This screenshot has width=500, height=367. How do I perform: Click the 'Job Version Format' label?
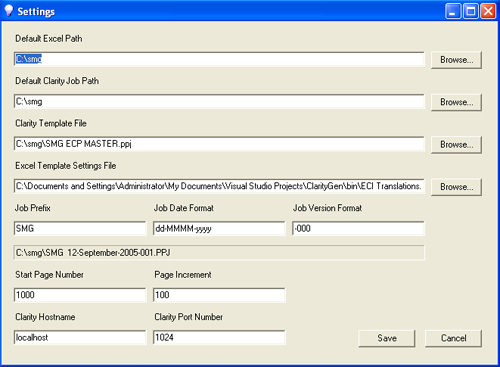(x=327, y=208)
